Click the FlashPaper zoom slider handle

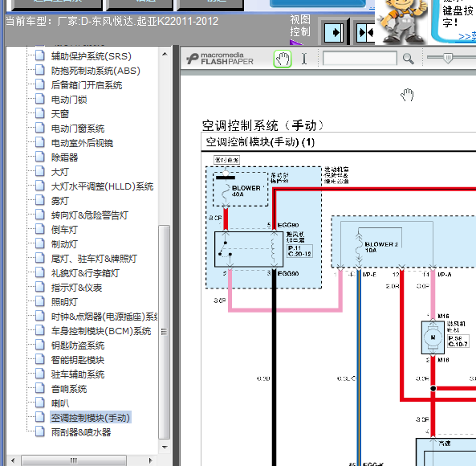[448, 58]
